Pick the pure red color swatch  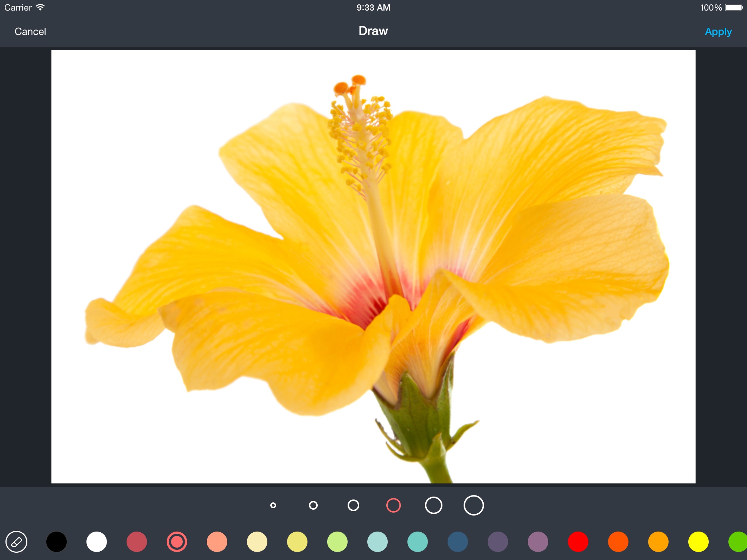click(x=578, y=542)
